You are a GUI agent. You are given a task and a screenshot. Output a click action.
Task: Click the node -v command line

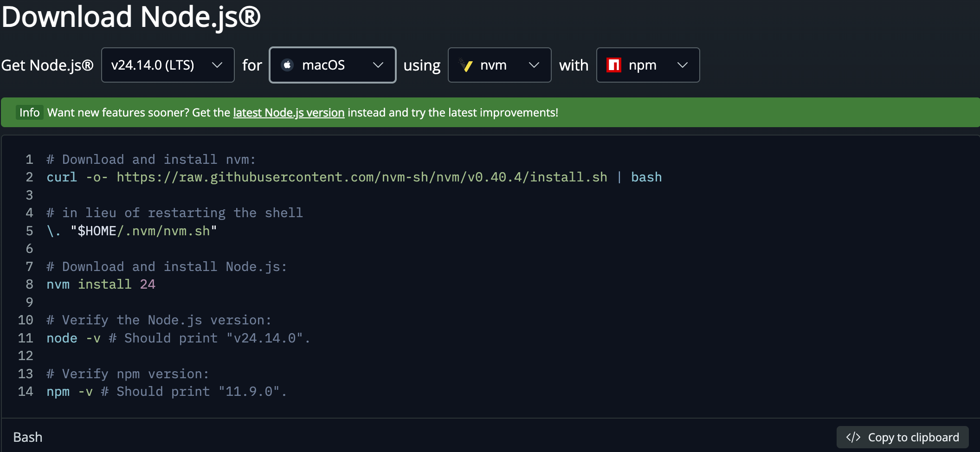click(x=73, y=338)
